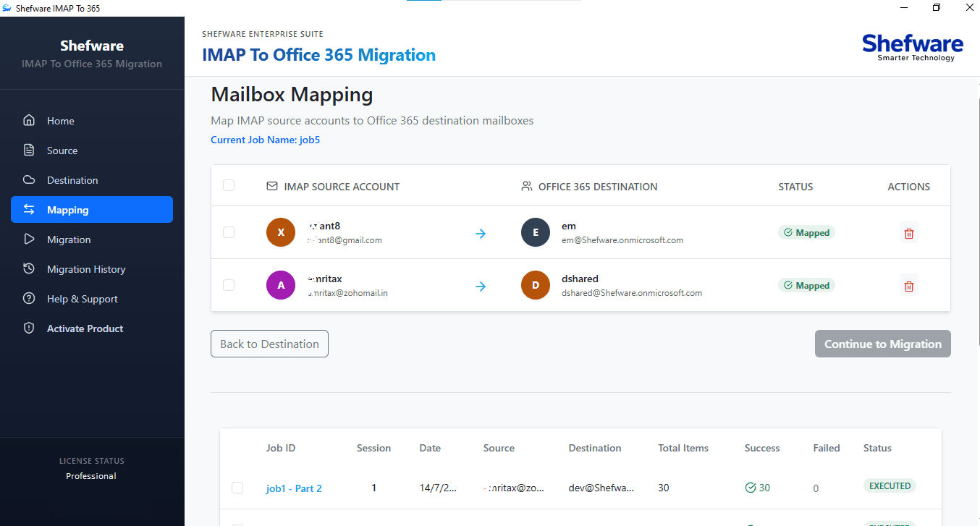Click the Source document icon in sidebar
The width and height of the screenshot is (980, 526).
pos(29,150)
